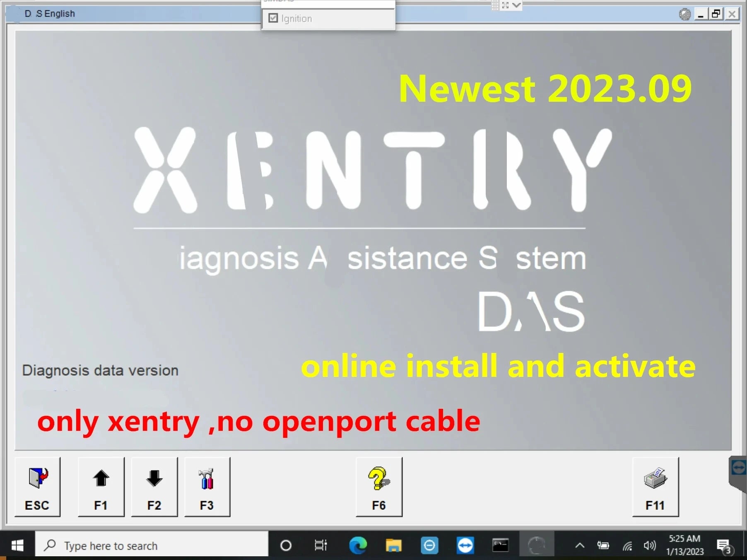Show hidden system tray icons
Screen dimensions: 747x560
580,546
